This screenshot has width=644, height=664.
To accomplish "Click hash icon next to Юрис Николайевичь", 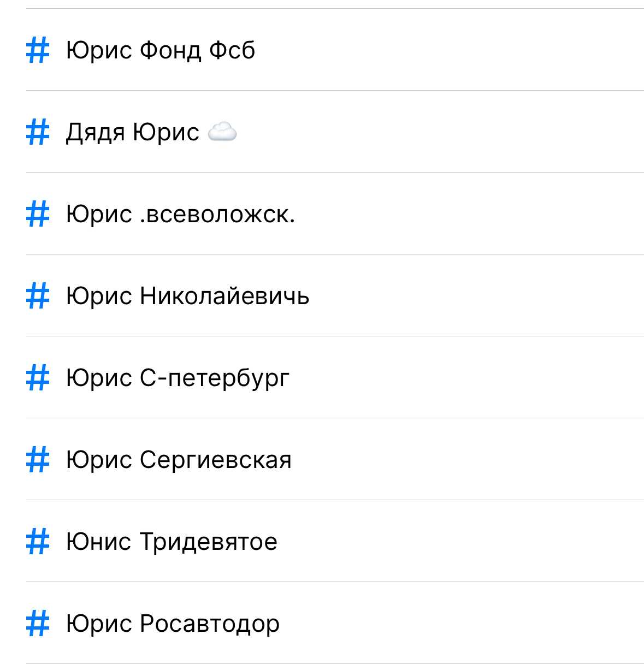I will click(x=38, y=296).
